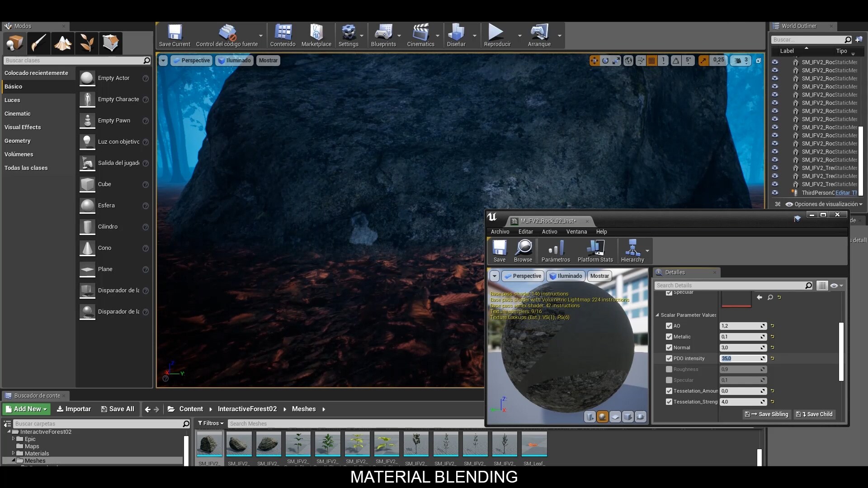Select the Landscape mode tool

(x=63, y=43)
